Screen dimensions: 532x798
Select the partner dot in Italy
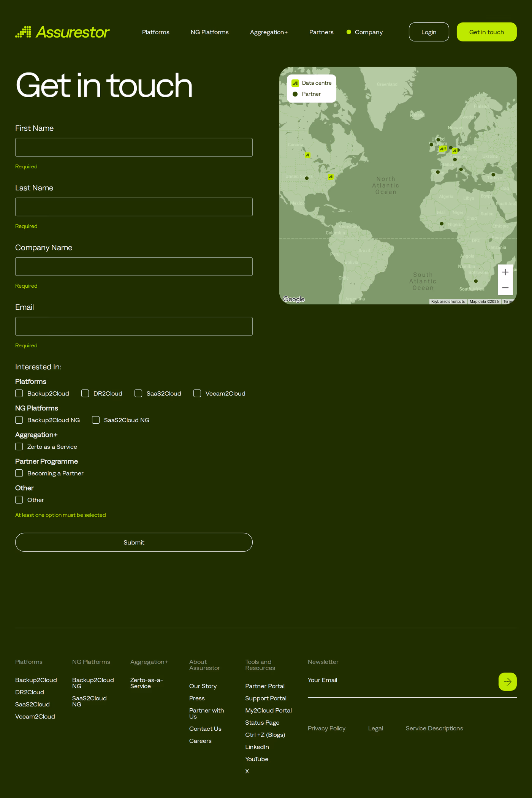point(461,169)
